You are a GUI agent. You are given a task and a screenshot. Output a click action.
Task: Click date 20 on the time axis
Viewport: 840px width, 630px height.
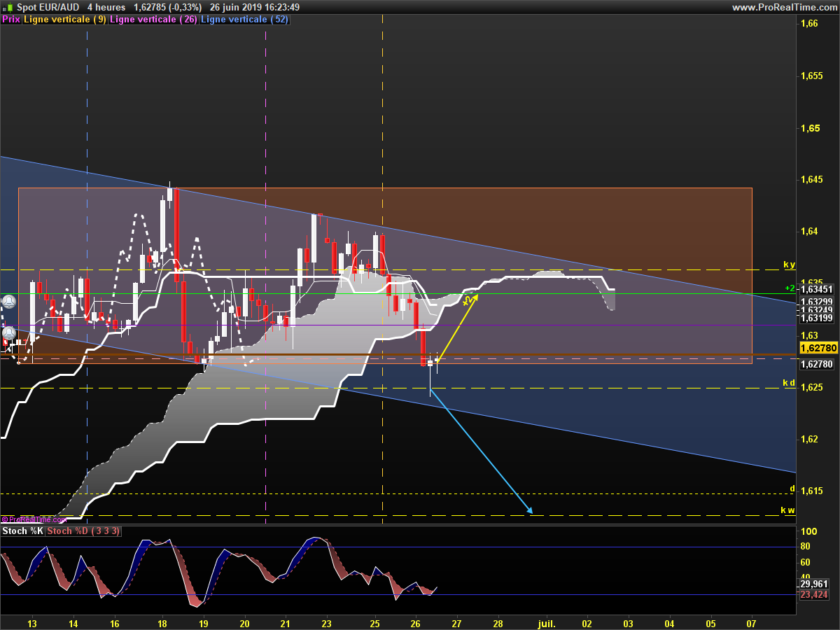click(x=244, y=622)
